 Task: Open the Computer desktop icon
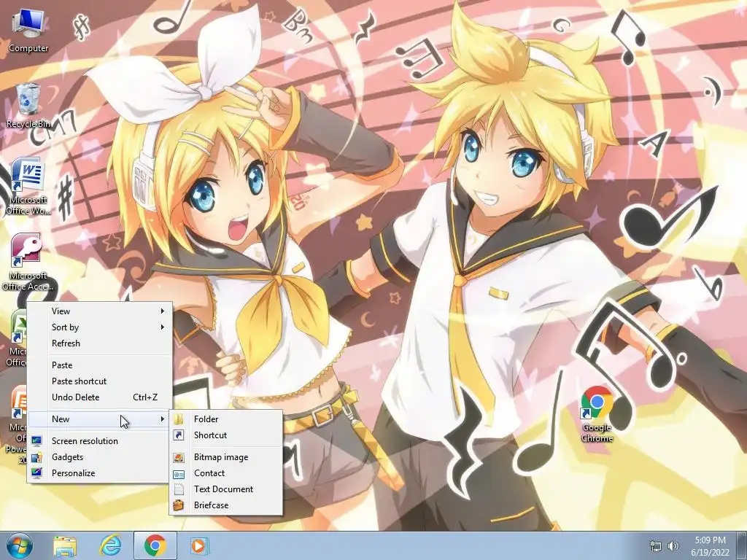(28, 29)
